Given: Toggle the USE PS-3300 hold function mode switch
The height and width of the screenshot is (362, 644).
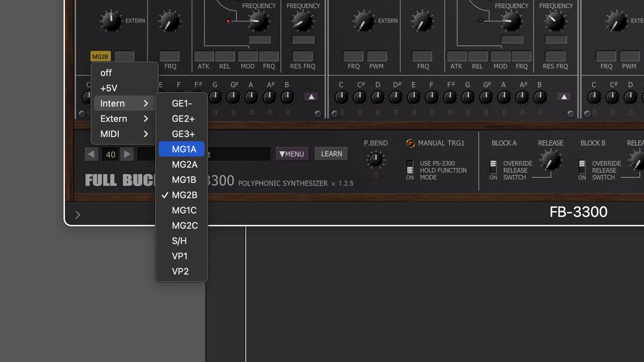Looking at the screenshot, I should [410, 167].
